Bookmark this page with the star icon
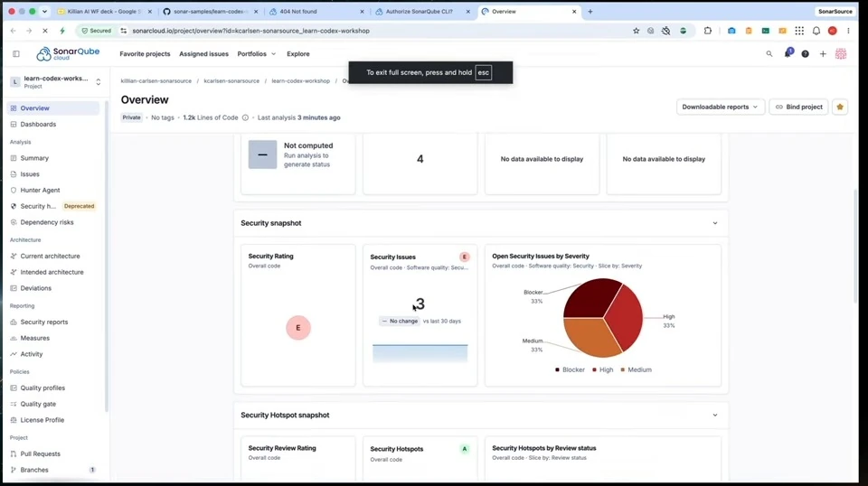868x486 pixels. click(x=636, y=31)
